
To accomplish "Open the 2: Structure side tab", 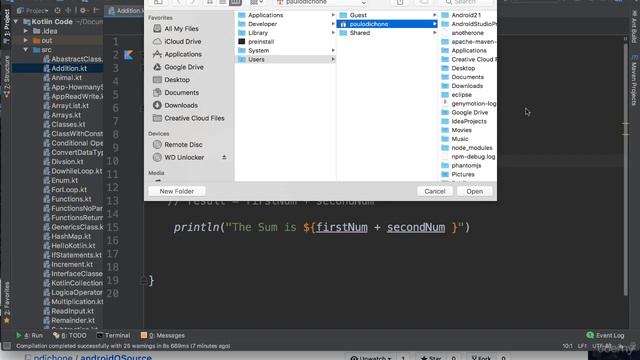I will coord(7,77).
